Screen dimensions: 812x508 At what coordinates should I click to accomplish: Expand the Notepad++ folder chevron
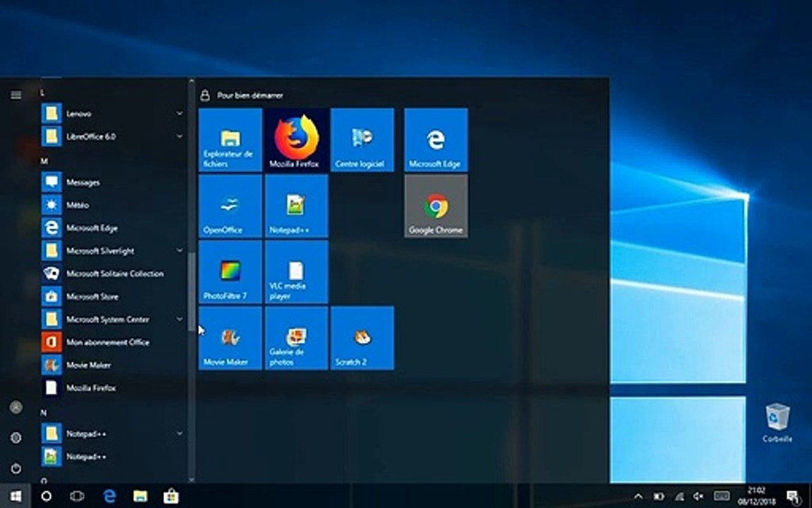coord(179,433)
